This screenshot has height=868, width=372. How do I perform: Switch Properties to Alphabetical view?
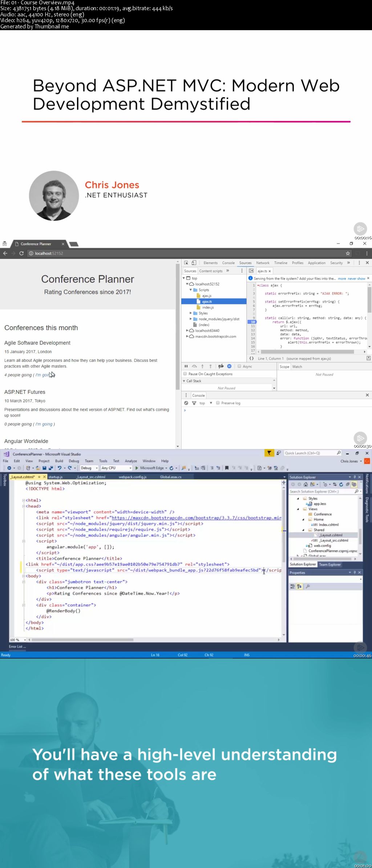[299, 586]
